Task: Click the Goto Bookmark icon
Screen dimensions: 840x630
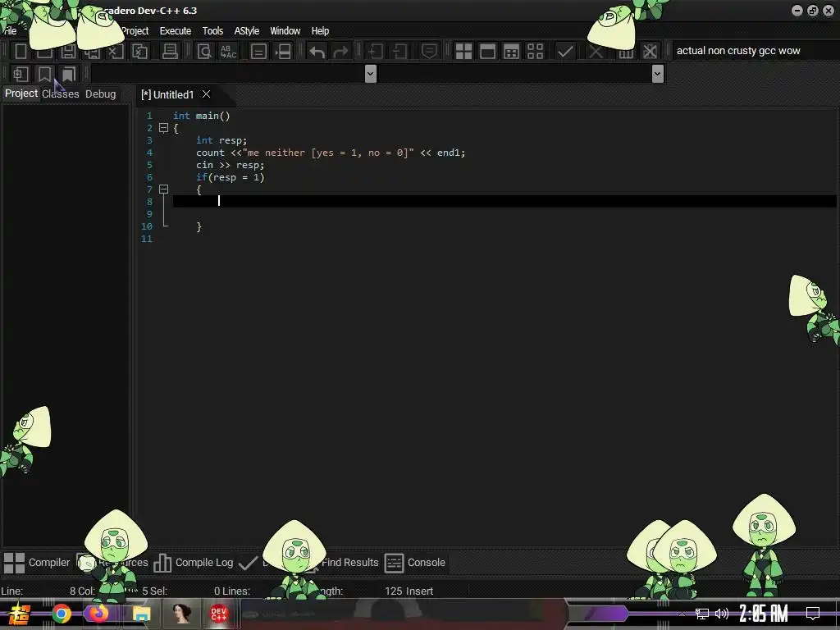Action: point(69,74)
